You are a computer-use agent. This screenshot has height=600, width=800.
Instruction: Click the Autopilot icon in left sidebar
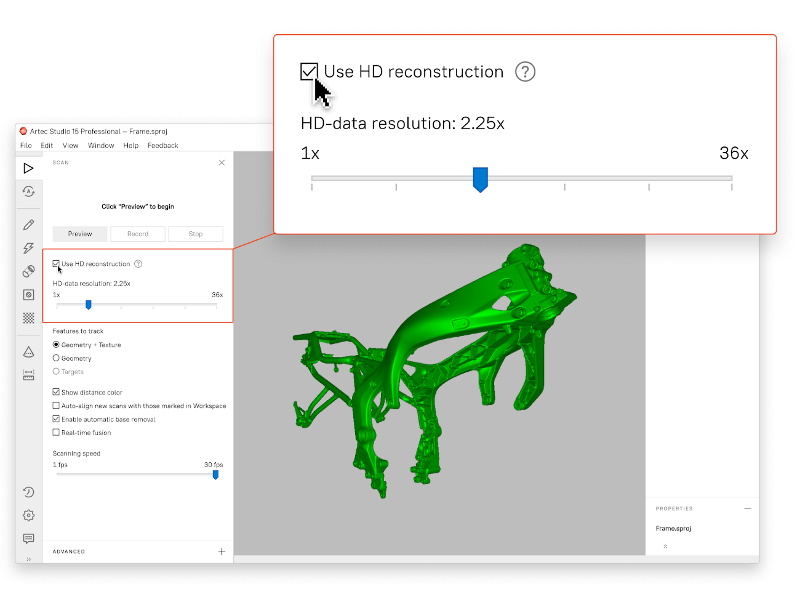pyautogui.click(x=28, y=192)
